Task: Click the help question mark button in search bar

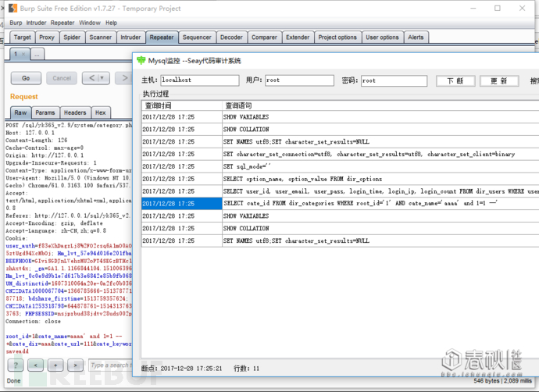Action: (x=16, y=365)
